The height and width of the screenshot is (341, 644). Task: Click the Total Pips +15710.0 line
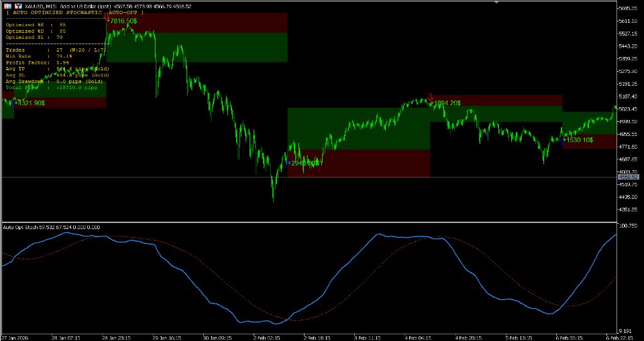click(51, 88)
